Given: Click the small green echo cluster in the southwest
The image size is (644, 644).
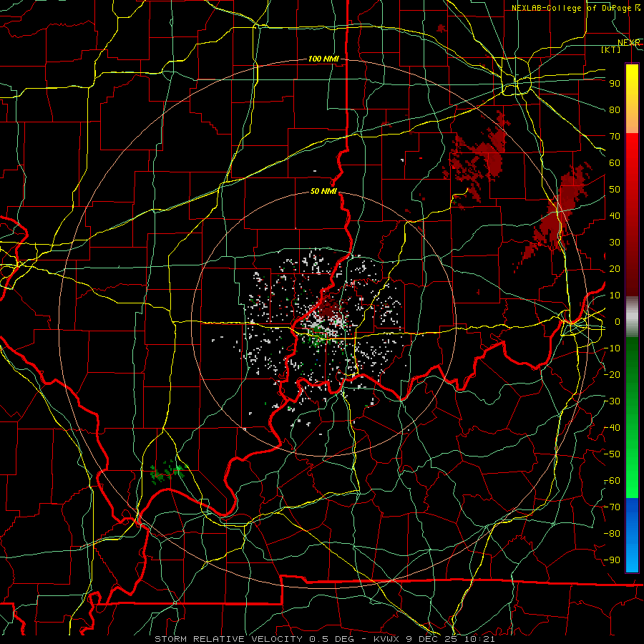Looking at the screenshot, I should (x=168, y=470).
